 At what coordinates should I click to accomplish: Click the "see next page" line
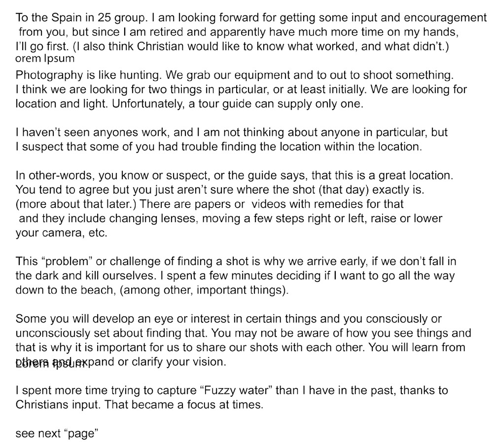tap(57, 434)
